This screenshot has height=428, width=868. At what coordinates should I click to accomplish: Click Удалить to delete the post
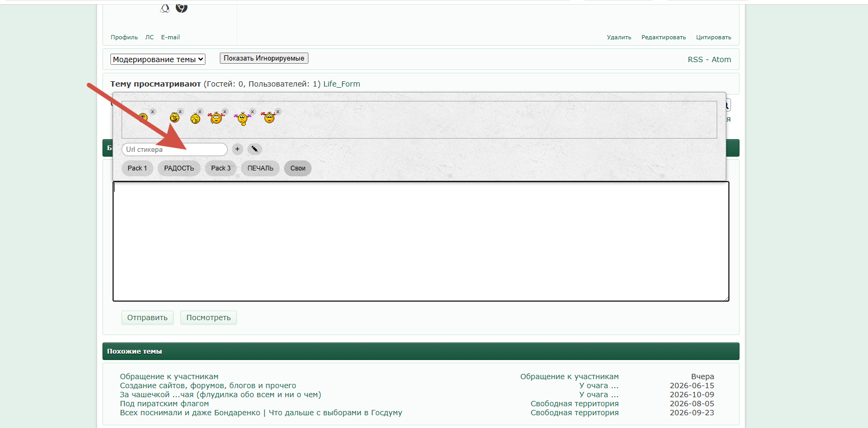[x=619, y=37]
